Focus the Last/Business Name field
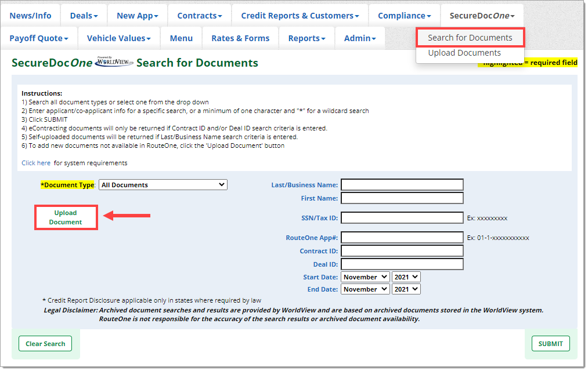Image resolution: width=588 pixels, height=371 pixels. (x=402, y=185)
